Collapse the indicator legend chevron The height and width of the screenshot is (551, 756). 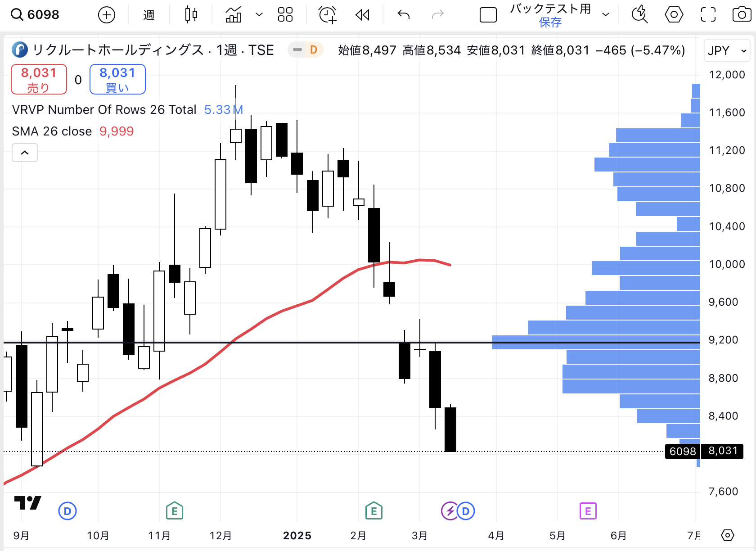pos(25,153)
